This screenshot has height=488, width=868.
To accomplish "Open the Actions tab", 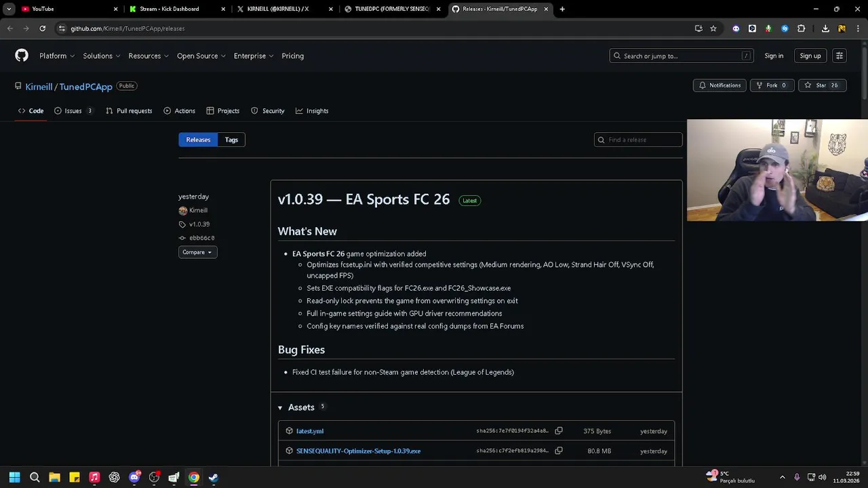I will (x=179, y=110).
